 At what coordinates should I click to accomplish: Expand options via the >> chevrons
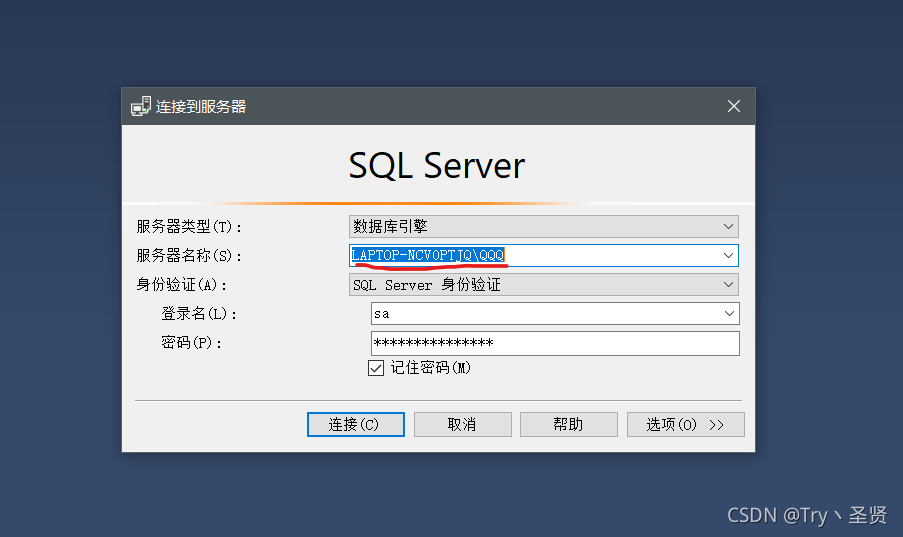[716, 425]
